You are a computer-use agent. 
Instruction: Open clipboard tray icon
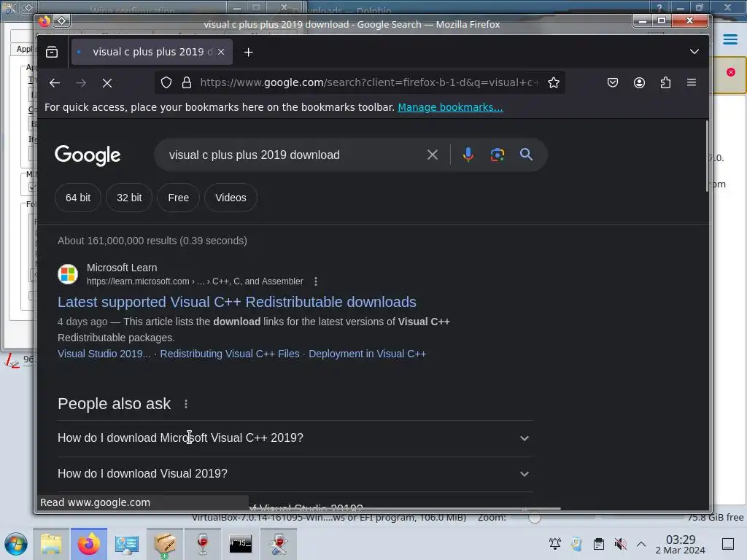coord(598,544)
